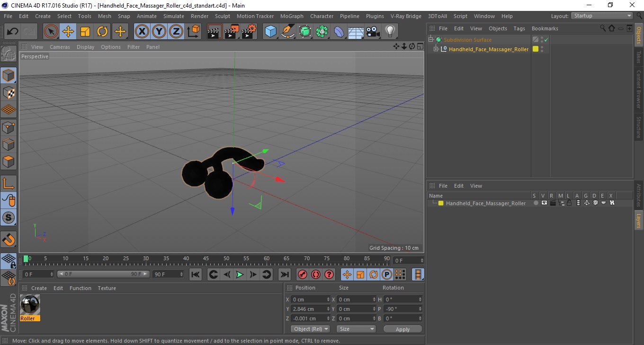This screenshot has width=644, height=345.
Task: Switch to the Takes side tab
Action: click(639, 57)
